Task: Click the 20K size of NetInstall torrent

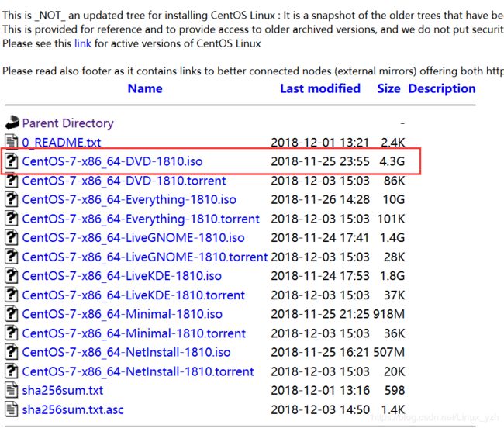Action: [x=395, y=371]
